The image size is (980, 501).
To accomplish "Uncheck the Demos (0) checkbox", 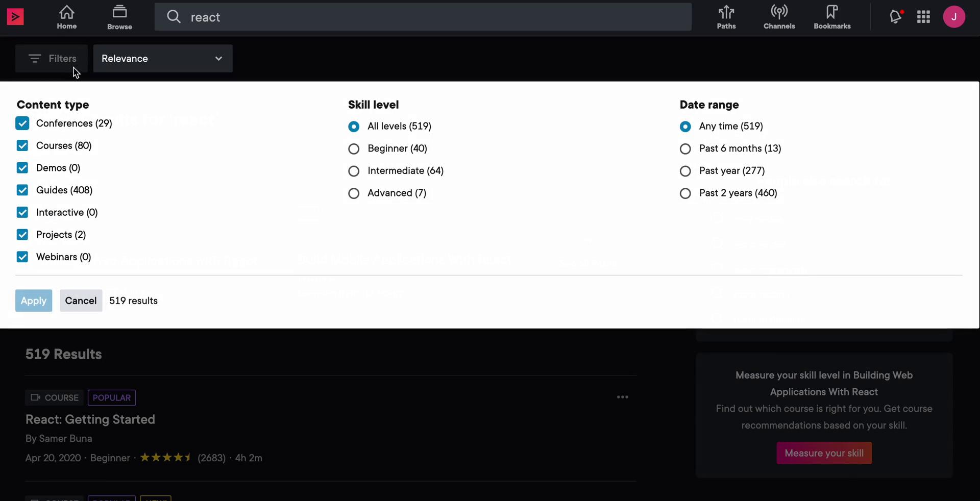I will [22, 168].
